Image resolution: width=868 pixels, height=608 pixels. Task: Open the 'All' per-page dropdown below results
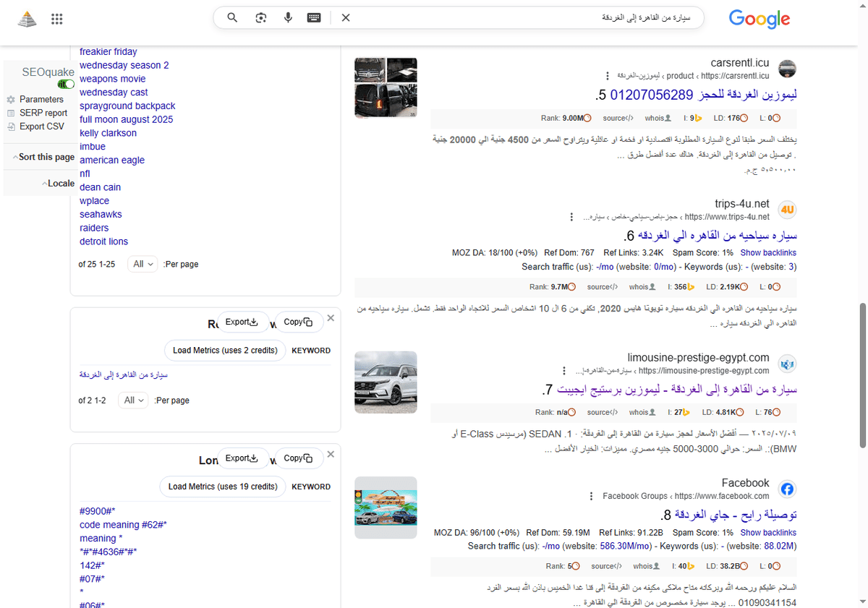(142, 264)
